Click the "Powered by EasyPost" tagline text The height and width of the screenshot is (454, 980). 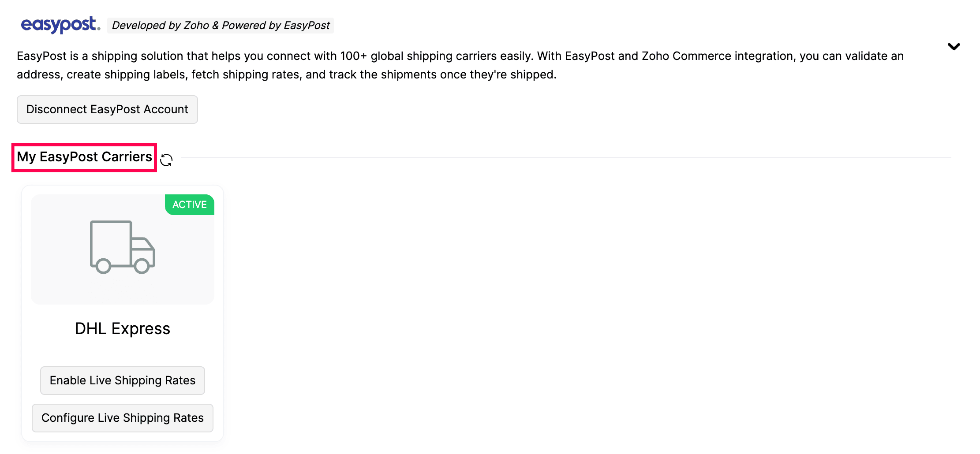(x=276, y=26)
